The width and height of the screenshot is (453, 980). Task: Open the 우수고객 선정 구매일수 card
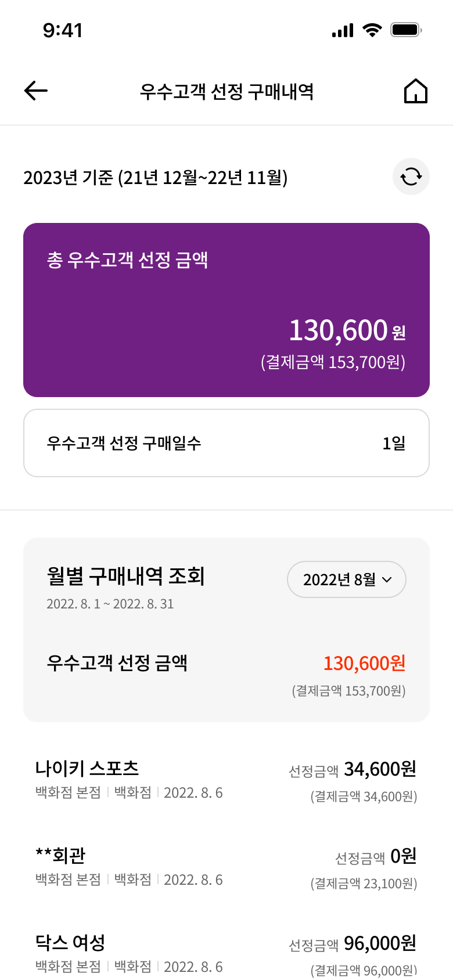[227, 443]
